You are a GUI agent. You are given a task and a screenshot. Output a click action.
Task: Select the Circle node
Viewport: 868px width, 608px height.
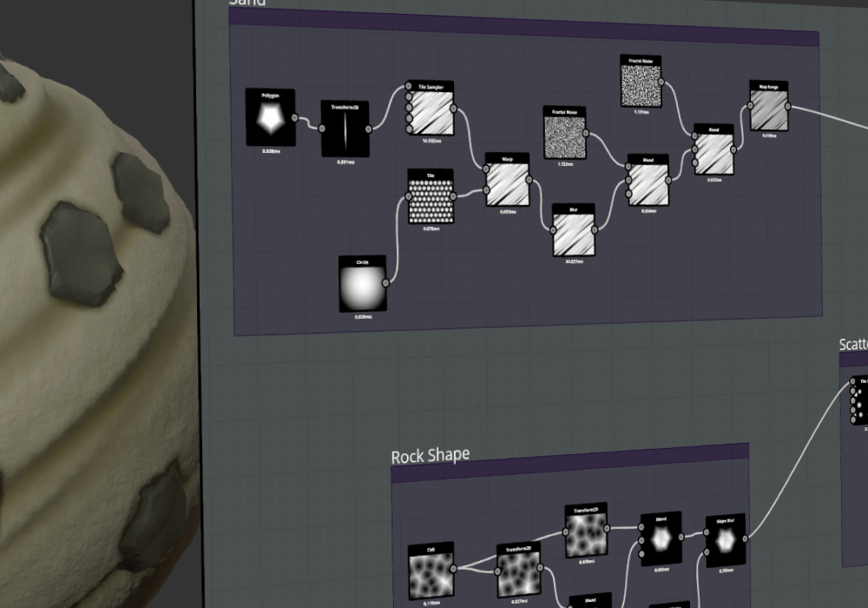pos(363,283)
